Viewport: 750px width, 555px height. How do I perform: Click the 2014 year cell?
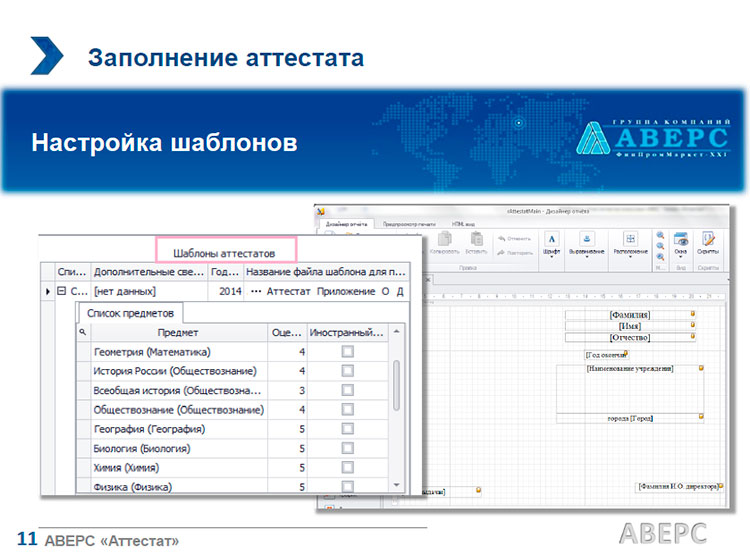pos(225,291)
